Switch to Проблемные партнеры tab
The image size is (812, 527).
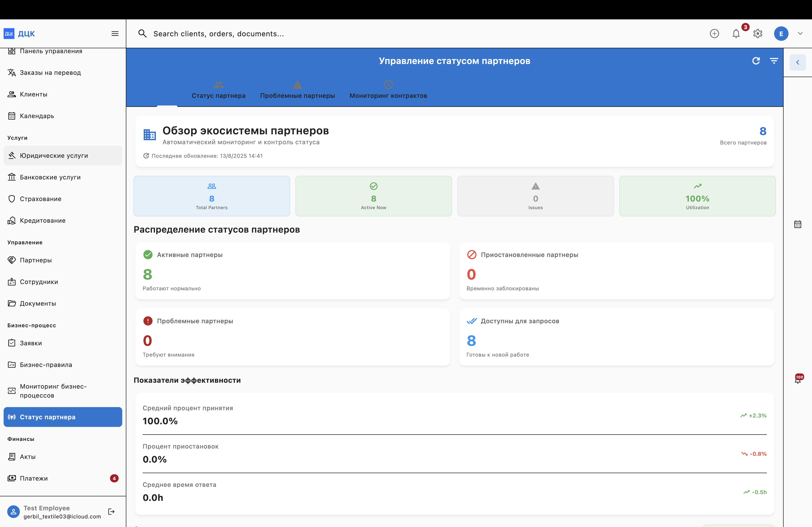point(297,90)
